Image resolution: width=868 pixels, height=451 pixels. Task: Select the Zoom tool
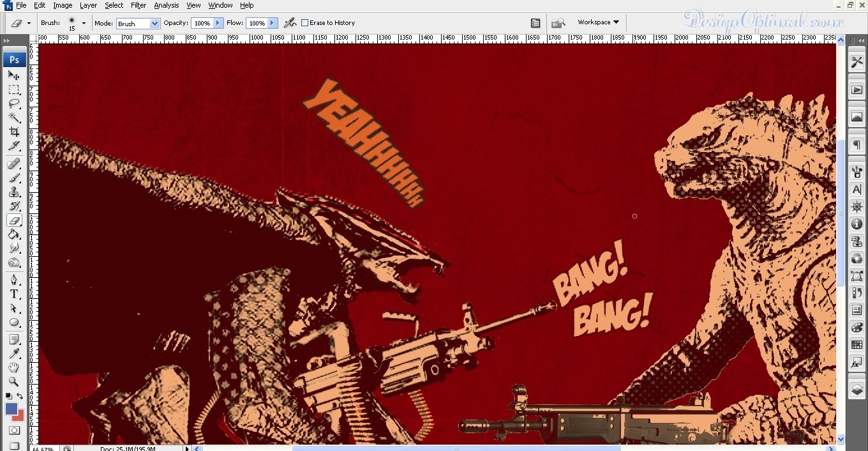14,381
